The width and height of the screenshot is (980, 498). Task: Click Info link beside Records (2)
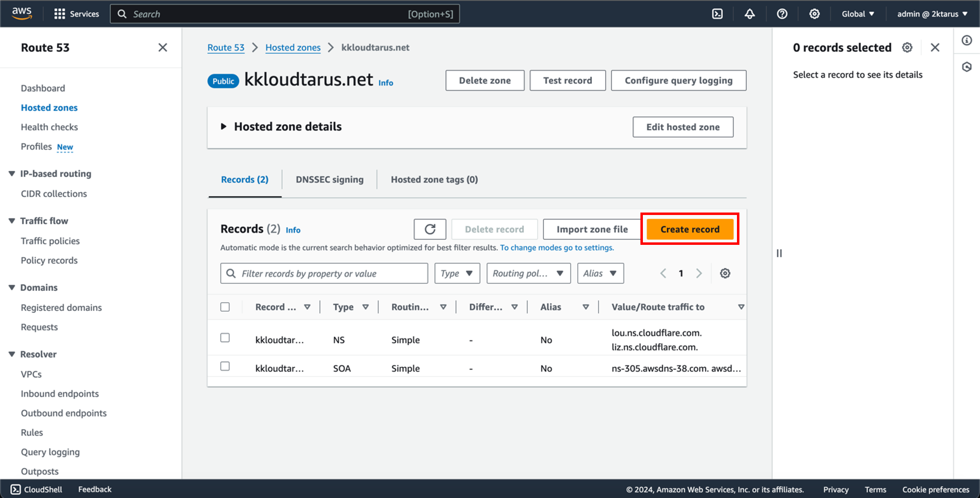(293, 230)
